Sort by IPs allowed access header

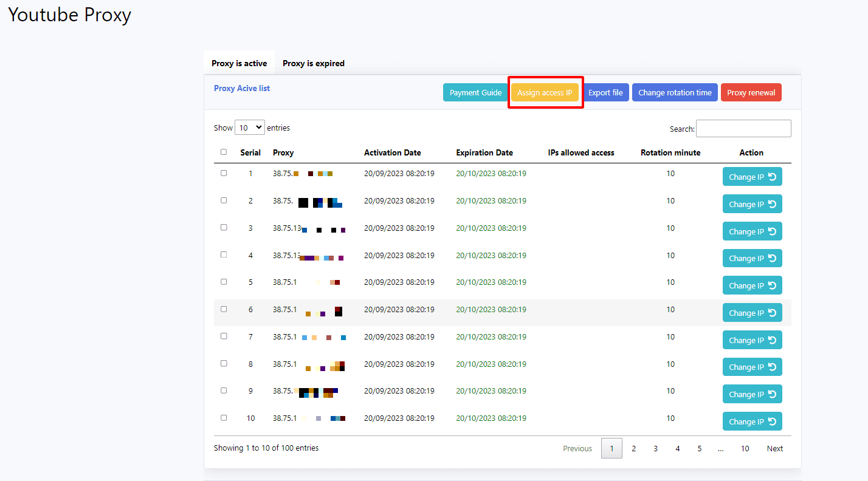click(x=581, y=152)
